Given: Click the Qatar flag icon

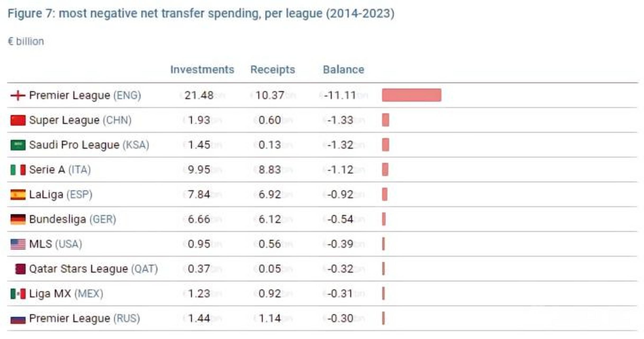Looking at the screenshot, I should click(20, 269).
